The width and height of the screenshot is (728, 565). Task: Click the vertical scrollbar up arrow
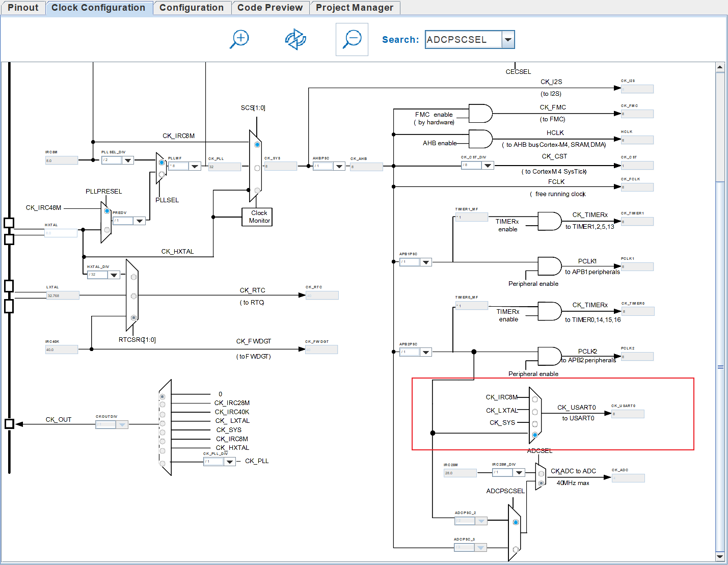[x=720, y=67]
